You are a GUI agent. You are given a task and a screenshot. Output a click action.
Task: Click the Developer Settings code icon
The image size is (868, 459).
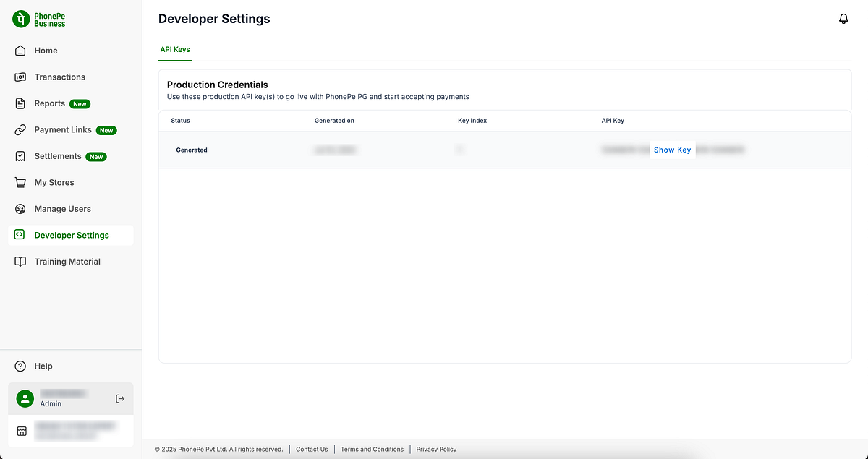coord(20,235)
